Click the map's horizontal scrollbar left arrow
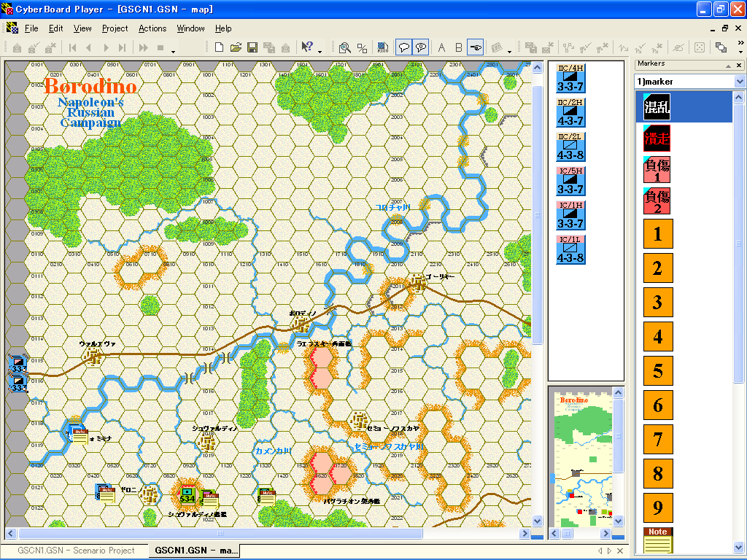Image resolution: width=747 pixels, height=560 pixels. (11, 533)
